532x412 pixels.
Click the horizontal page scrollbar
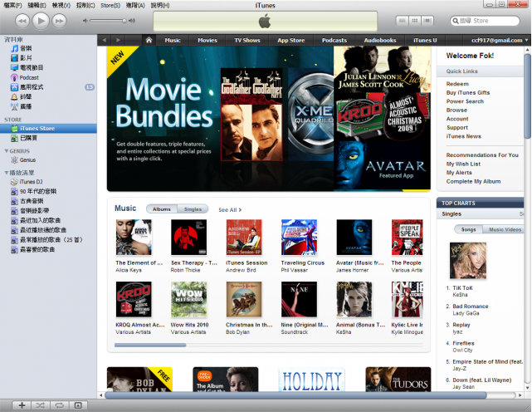coord(295,395)
